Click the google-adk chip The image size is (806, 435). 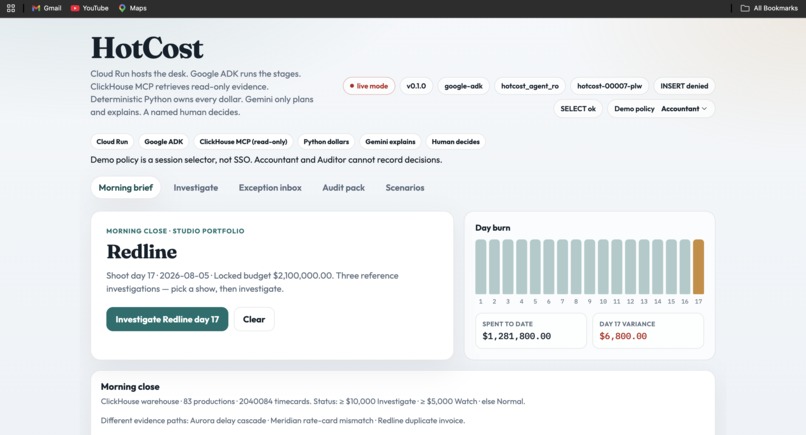pos(463,86)
